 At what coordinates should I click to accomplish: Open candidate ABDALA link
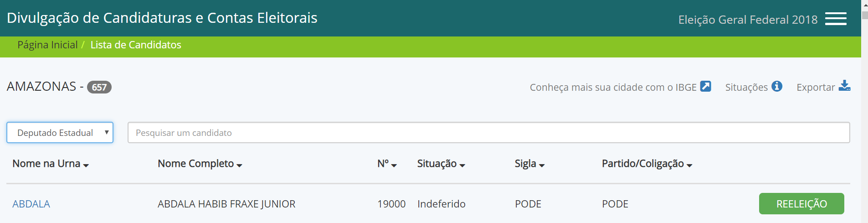point(31,204)
